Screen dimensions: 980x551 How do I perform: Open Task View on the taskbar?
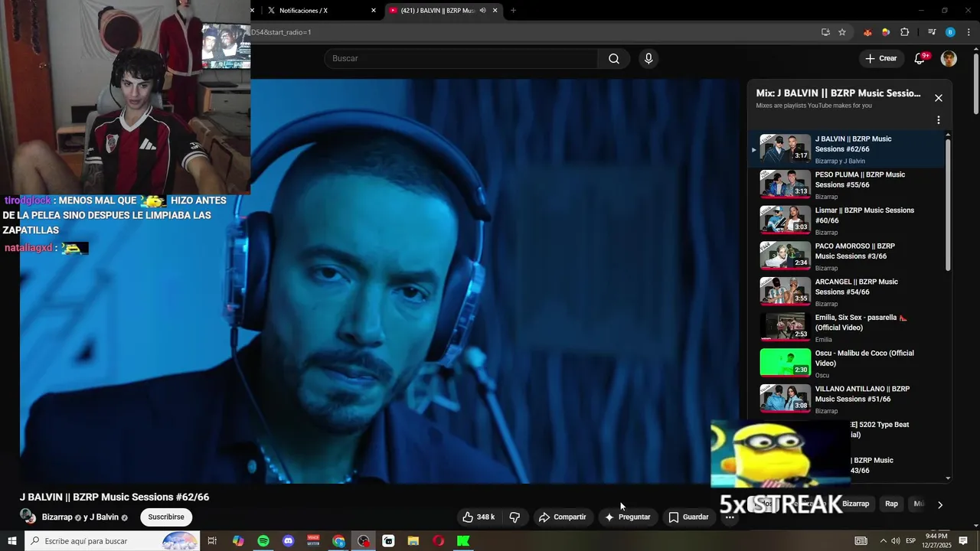click(x=213, y=541)
